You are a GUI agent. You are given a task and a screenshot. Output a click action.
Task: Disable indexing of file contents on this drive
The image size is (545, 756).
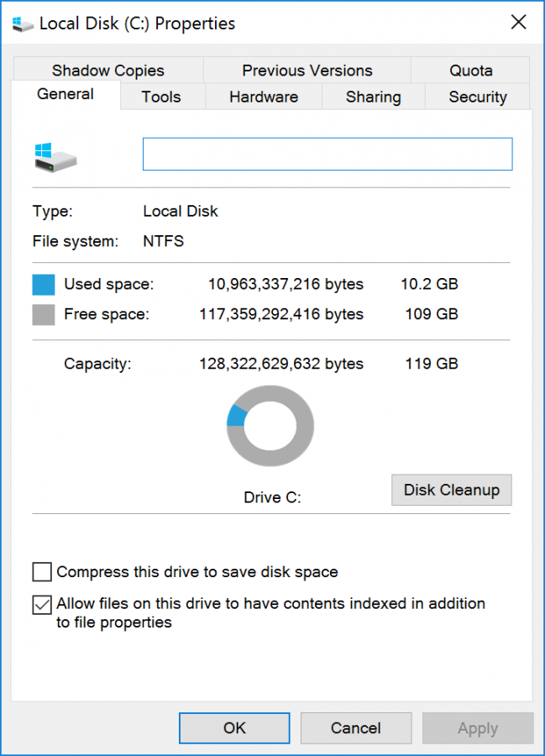point(41,604)
